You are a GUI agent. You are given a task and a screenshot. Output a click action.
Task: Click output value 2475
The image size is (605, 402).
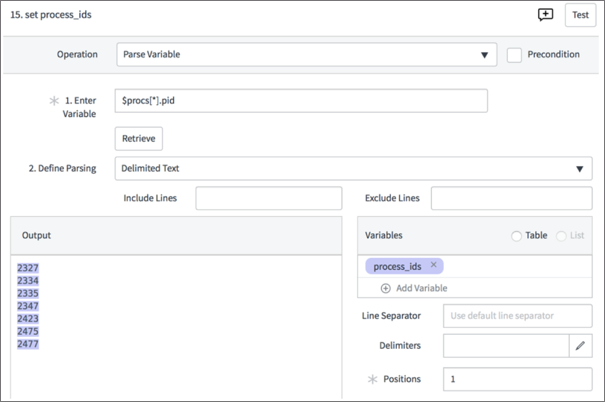point(28,331)
